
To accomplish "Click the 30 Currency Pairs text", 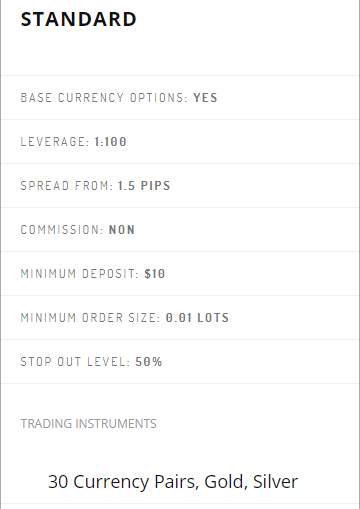I will pyautogui.click(x=124, y=482).
